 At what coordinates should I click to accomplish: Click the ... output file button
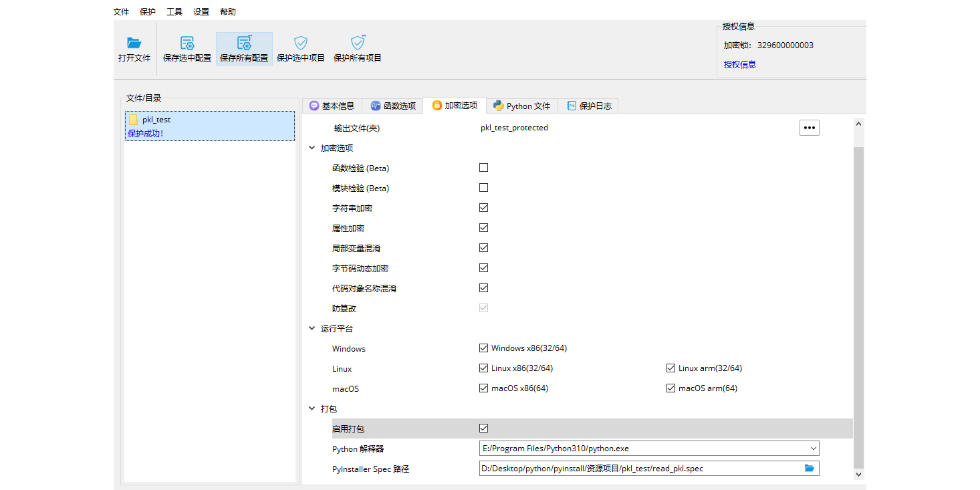[809, 127]
